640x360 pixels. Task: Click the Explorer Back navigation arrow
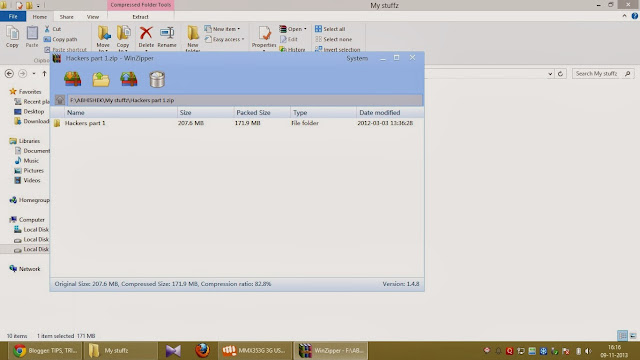[9, 73]
